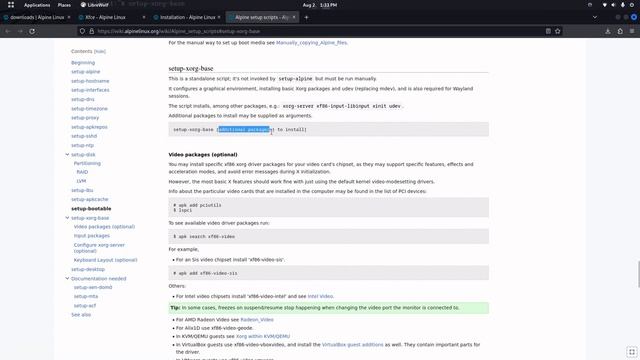Viewport: 640px width, 360px height.
Task: Go to setup-apkrepos in contents
Action: tap(89, 127)
